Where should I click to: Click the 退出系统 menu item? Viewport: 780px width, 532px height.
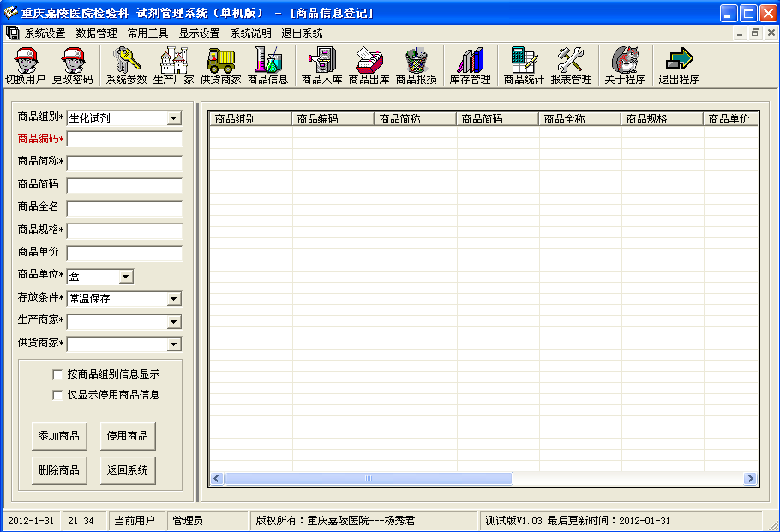[x=302, y=33]
